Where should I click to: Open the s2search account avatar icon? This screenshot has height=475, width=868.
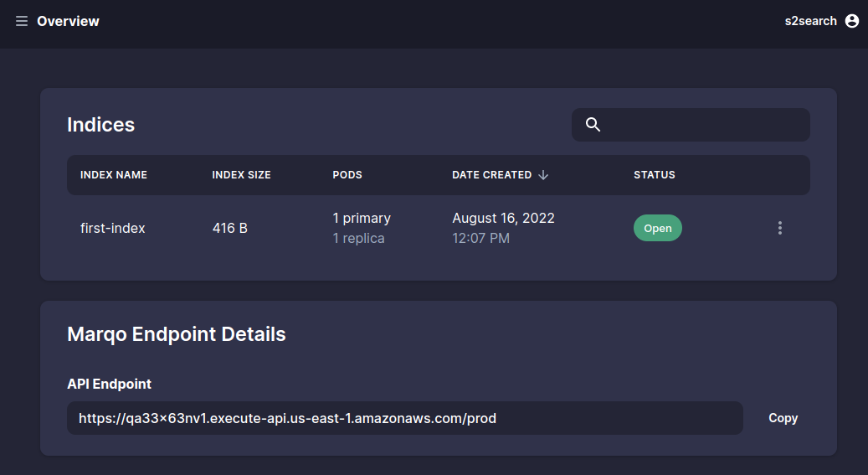point(852,21)
